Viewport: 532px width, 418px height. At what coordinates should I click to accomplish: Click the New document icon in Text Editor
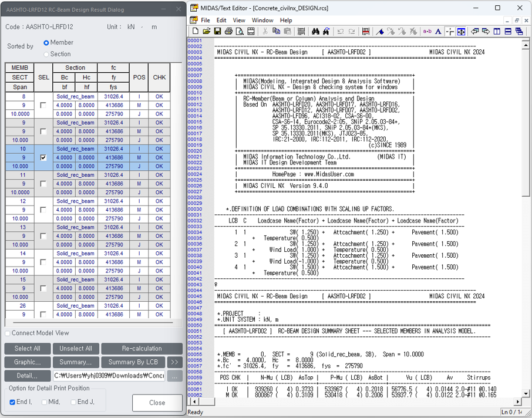point(196,32)
